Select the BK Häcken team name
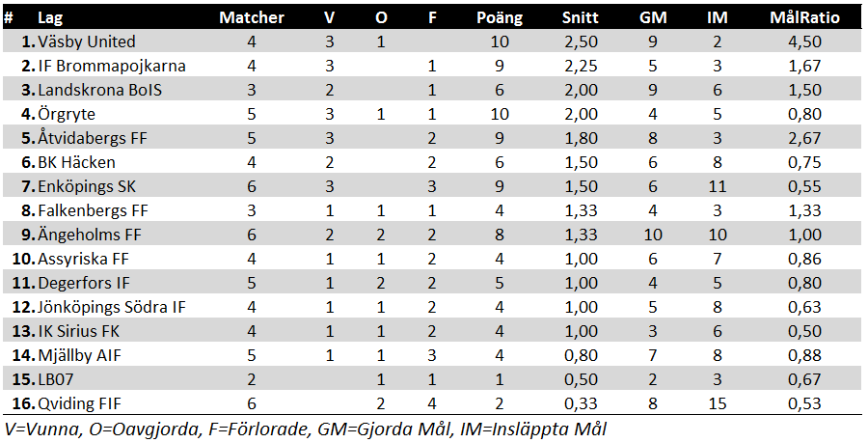 (x=76, y=162)
